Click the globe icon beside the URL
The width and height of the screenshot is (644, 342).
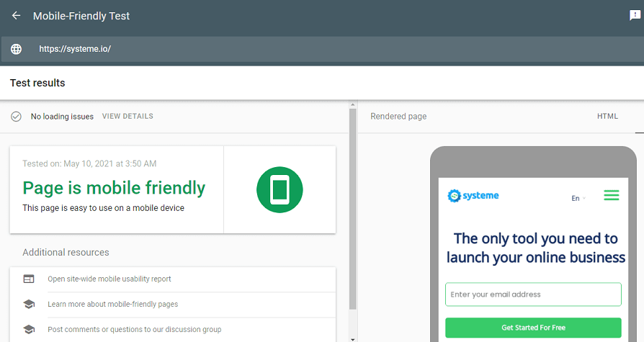click(16, 50)
